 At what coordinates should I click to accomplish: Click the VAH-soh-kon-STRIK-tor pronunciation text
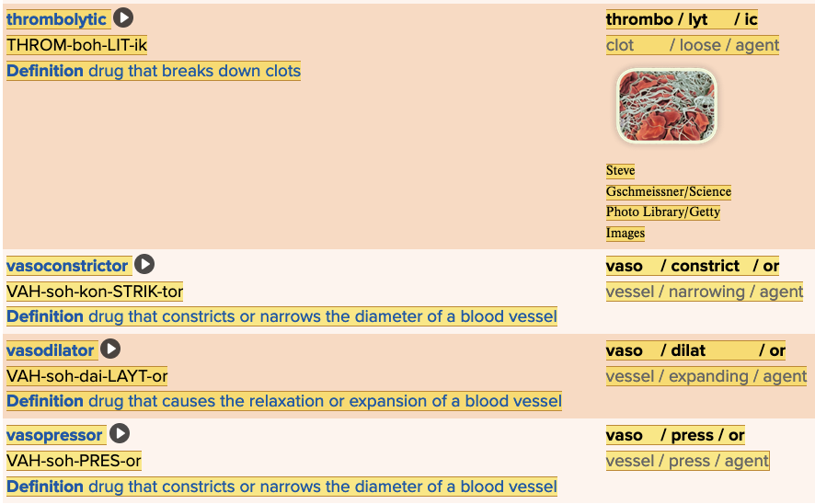click(x=95, y=292)
